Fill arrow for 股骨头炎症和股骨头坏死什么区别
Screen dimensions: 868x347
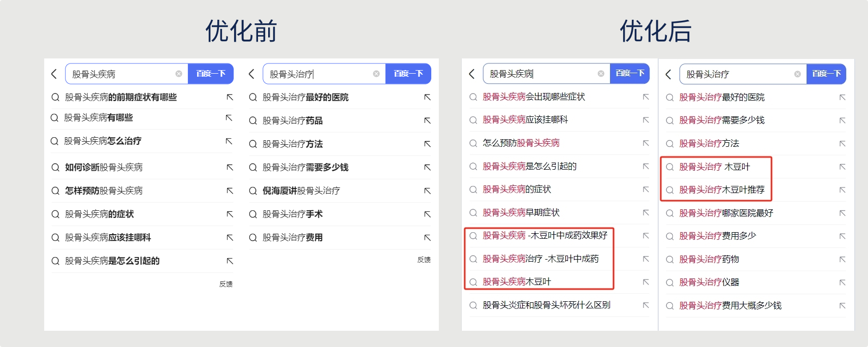click(646, 305)
